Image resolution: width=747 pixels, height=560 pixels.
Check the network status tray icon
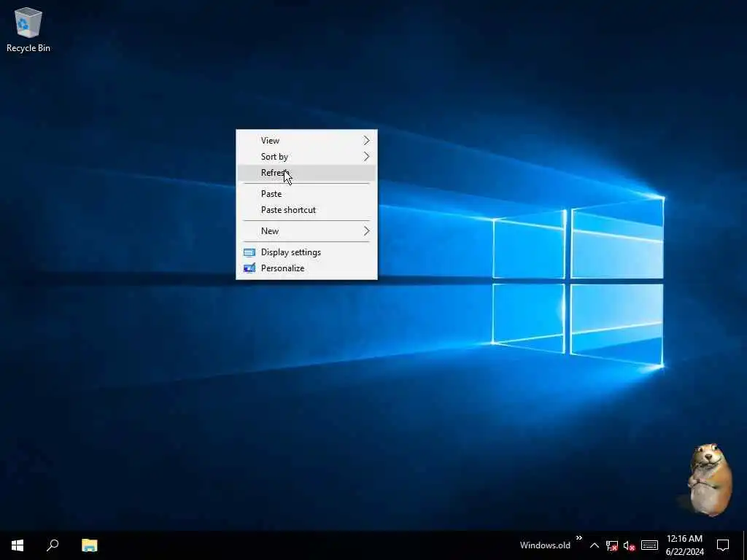612,545
